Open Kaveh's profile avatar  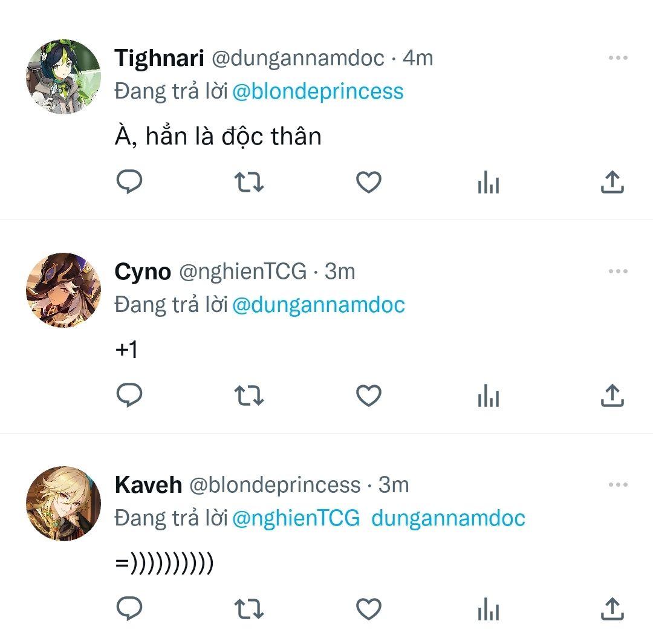click(63, 504)
